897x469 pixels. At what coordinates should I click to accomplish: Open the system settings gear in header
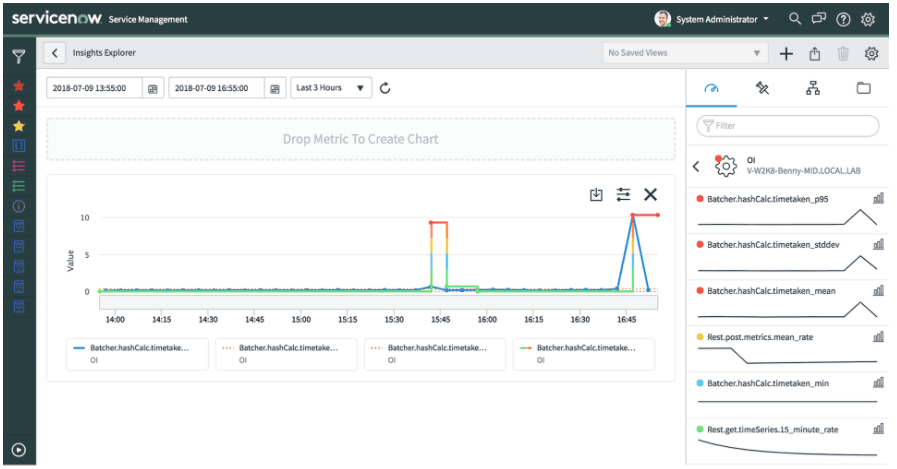tap(868, 19)
